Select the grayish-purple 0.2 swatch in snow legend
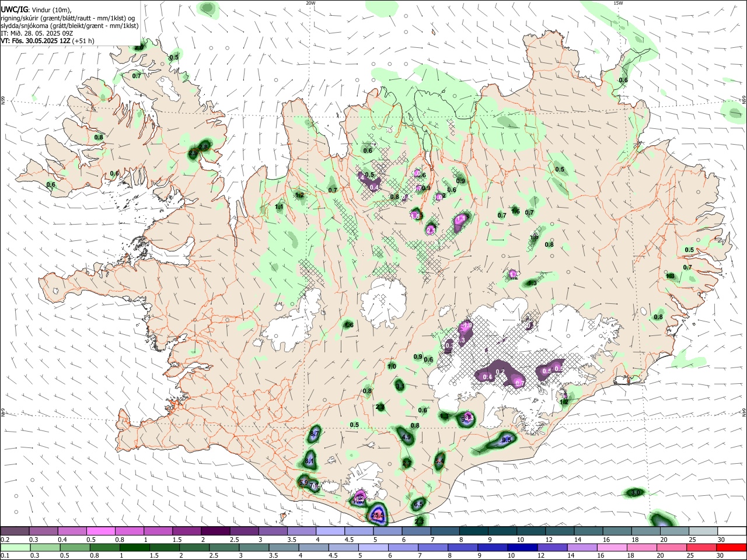 (x=15, y=531)
